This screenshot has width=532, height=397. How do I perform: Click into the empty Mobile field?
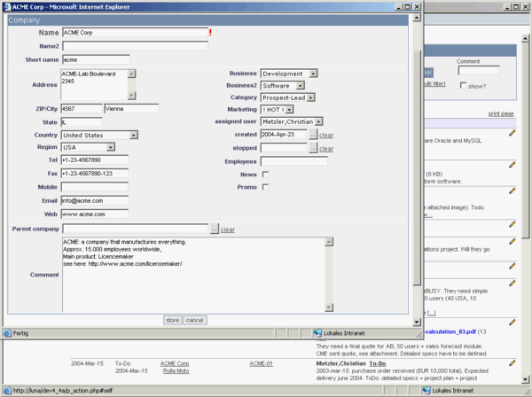coord(95,187)
